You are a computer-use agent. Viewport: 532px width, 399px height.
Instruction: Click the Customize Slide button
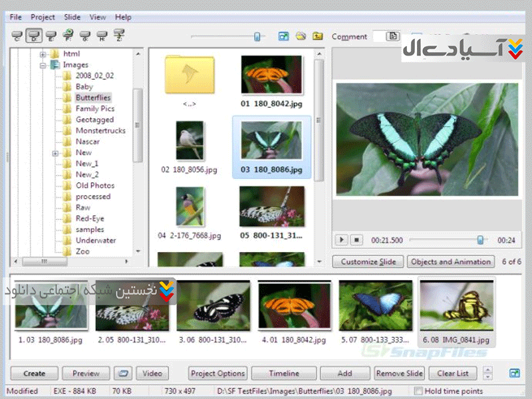coord(368,261)
